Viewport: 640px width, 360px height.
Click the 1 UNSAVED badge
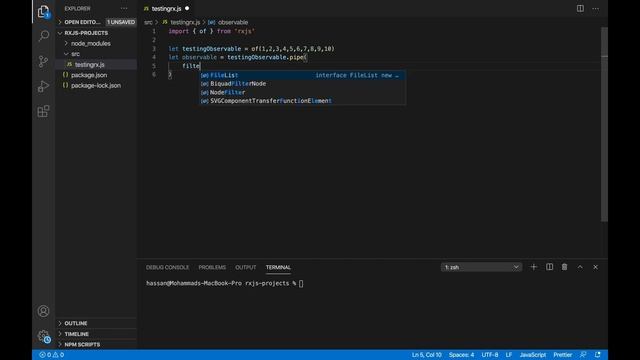[x=121, y=22]
